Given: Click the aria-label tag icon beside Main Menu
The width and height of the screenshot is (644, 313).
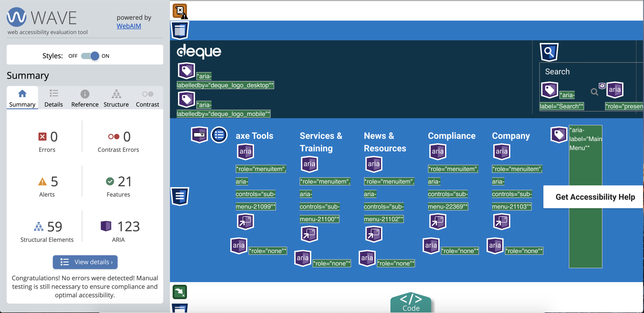Looking at the screenshot, I should [558, 135].
